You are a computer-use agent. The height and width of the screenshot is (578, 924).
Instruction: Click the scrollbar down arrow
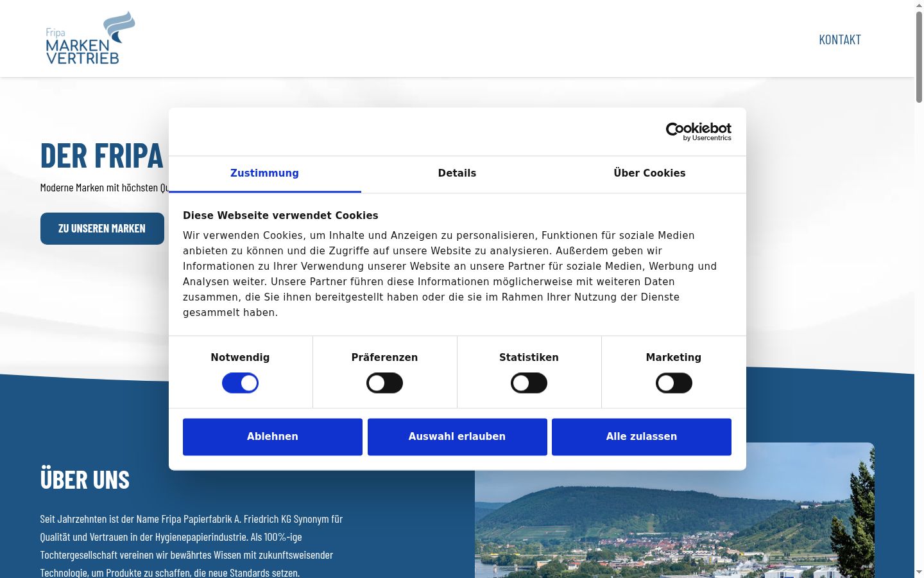[x=919, y=572]
